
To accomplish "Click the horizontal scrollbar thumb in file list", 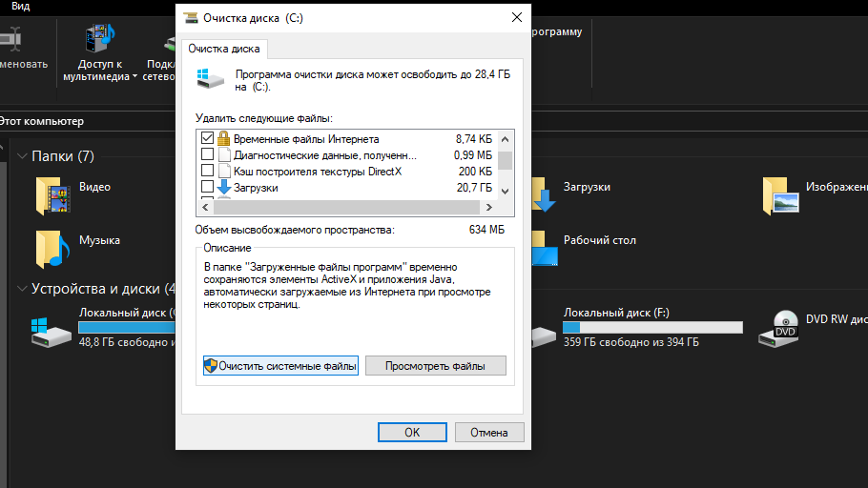I will coord(346,207).
